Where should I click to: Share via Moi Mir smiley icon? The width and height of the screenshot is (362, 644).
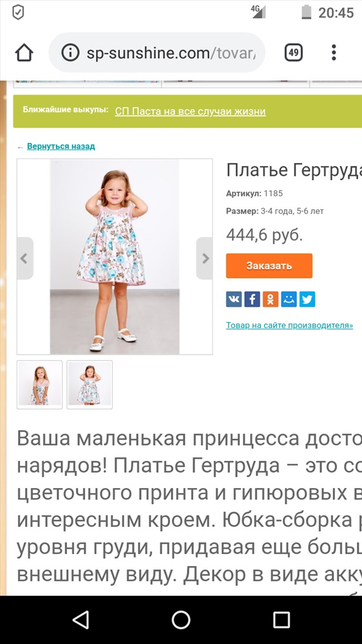(289, 299)
